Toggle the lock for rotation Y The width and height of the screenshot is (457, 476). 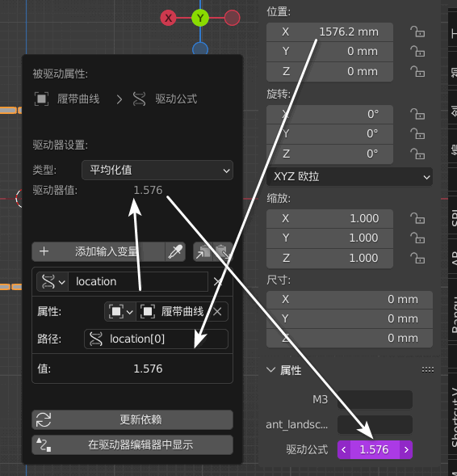coord(417,134)
